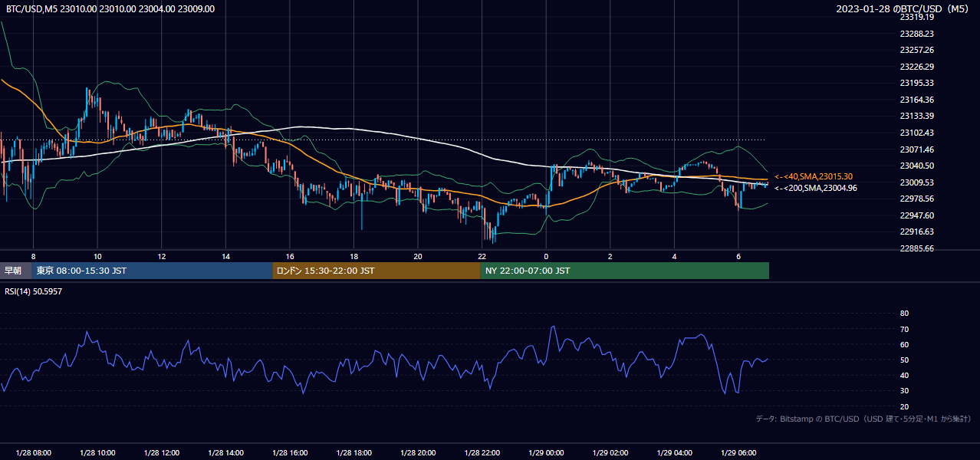Click hour tick 0 under the price chart
The height and width of the screenshot is (460, 980).
(x=546, y=256)
